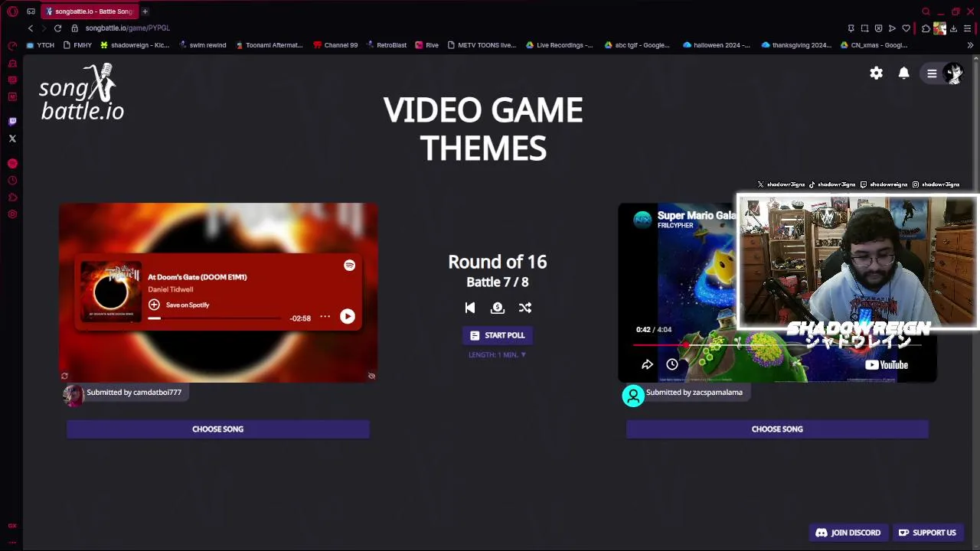Hide the left song embed with eye icon
980x551 pixels.
pos(371,376)
